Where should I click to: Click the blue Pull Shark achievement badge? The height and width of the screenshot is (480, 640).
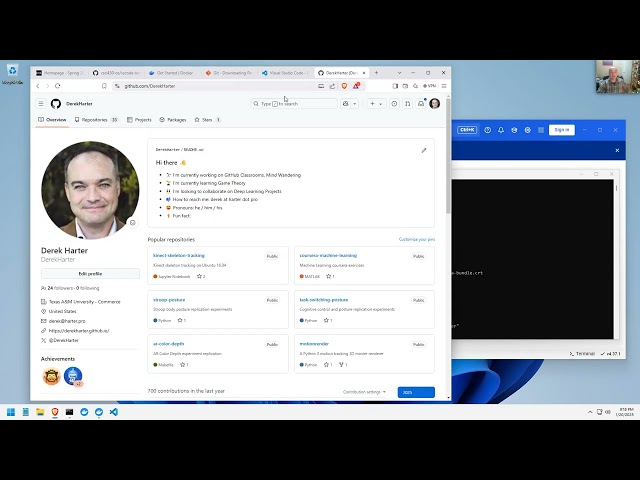coord(73,376)
